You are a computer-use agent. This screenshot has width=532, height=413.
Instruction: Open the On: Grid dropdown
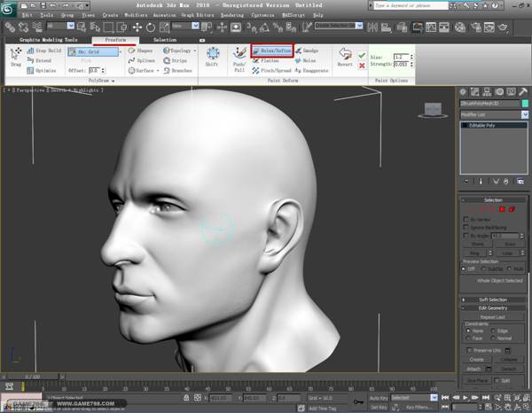point(95,51)
